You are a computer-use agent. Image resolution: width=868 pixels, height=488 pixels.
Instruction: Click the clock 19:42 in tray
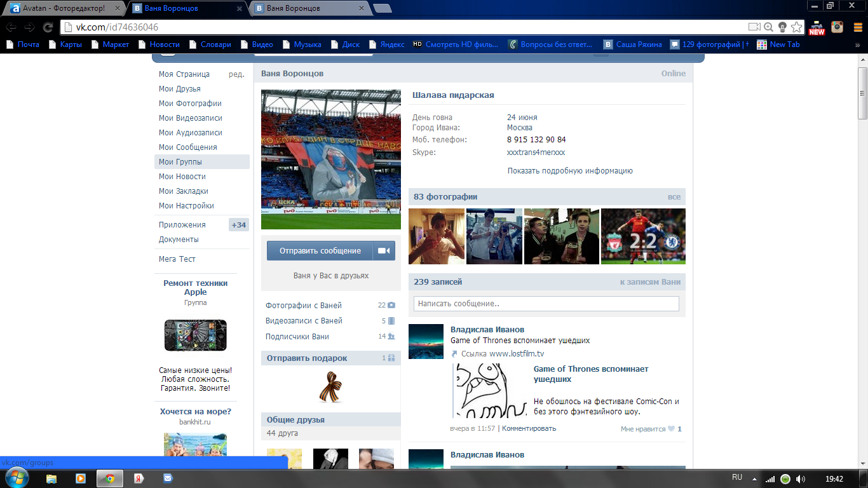click(x=834, y=478)
